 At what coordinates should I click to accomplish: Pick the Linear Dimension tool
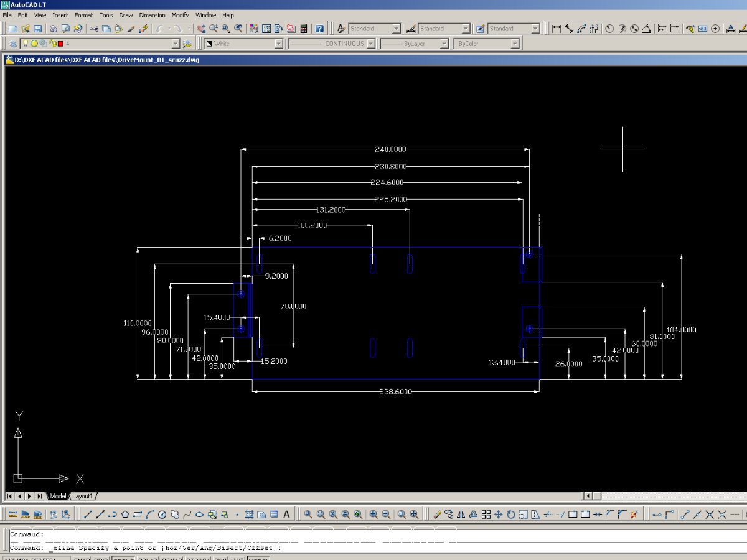point(557,29)
